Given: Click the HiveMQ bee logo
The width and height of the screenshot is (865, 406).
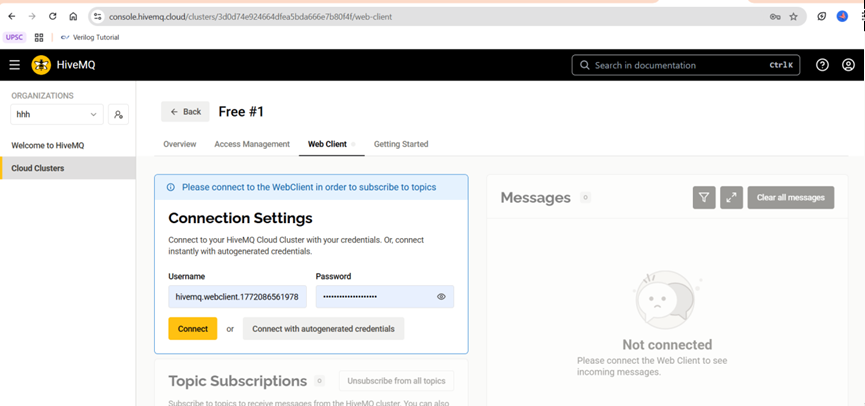Looking at the screenshot, I should pos(41,65).
